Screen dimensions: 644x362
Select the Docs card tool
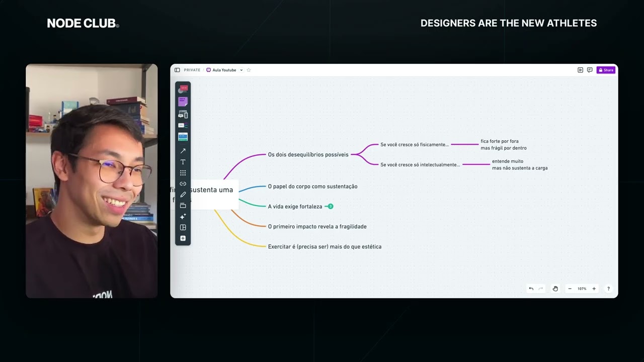[x=183, y=137]
